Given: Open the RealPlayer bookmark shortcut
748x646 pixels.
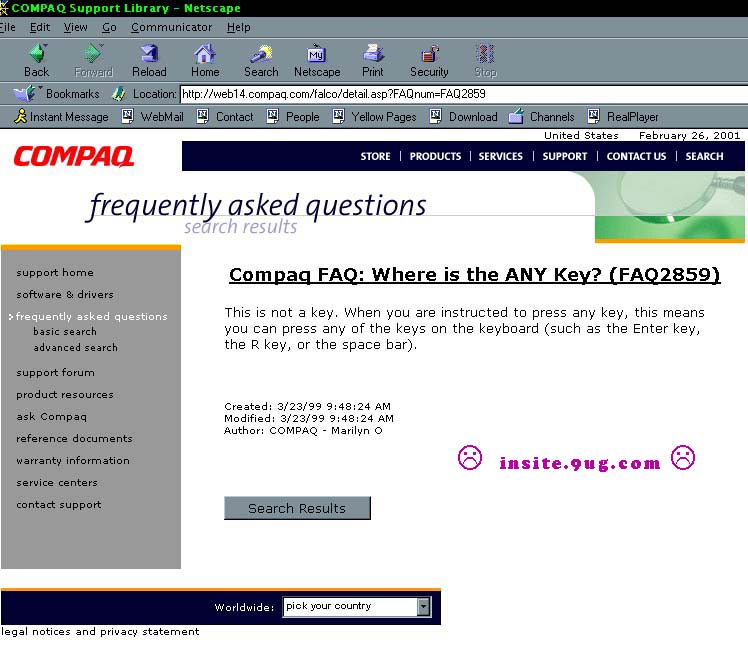Looking at the screenshot, I should [622, 117].
